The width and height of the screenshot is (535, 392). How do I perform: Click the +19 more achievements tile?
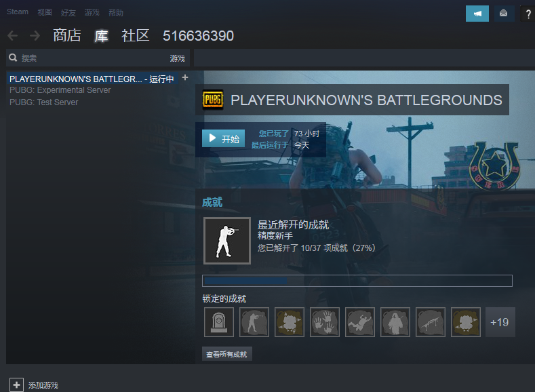pos(500,322)
